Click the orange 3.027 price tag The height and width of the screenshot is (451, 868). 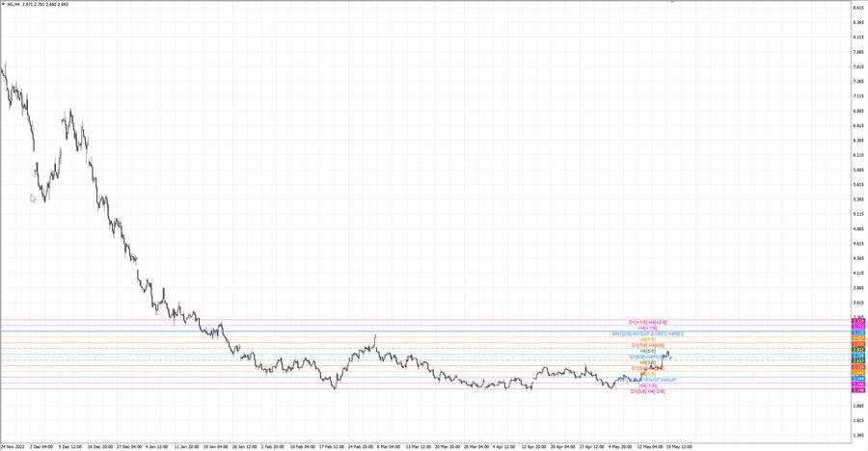858,338
